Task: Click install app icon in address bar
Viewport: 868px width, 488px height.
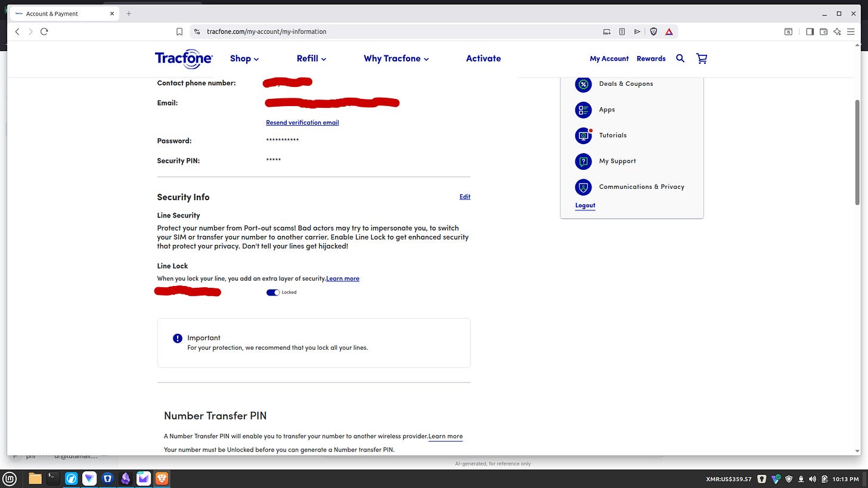Action: click(607, 32)
